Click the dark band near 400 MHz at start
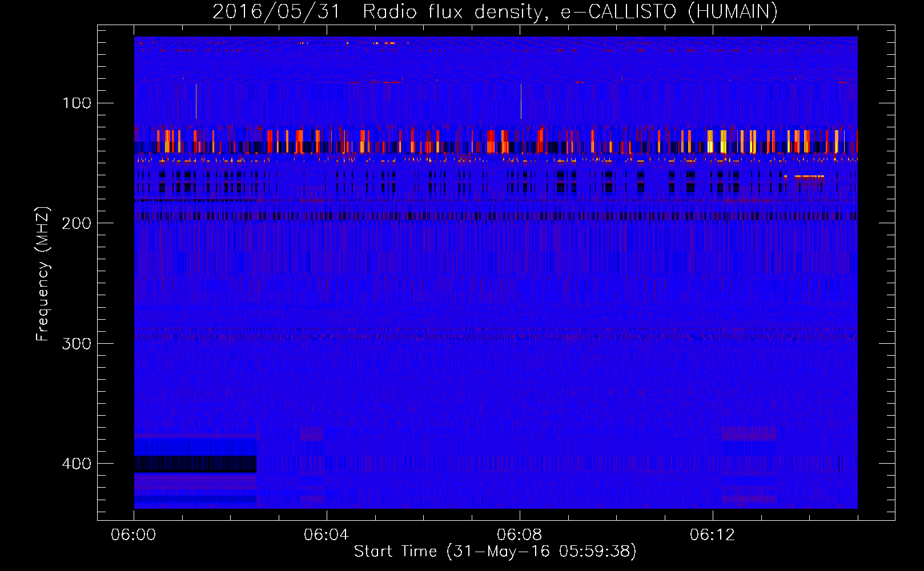Viewport: 924px width, 571px height. [x=195, y=464]
